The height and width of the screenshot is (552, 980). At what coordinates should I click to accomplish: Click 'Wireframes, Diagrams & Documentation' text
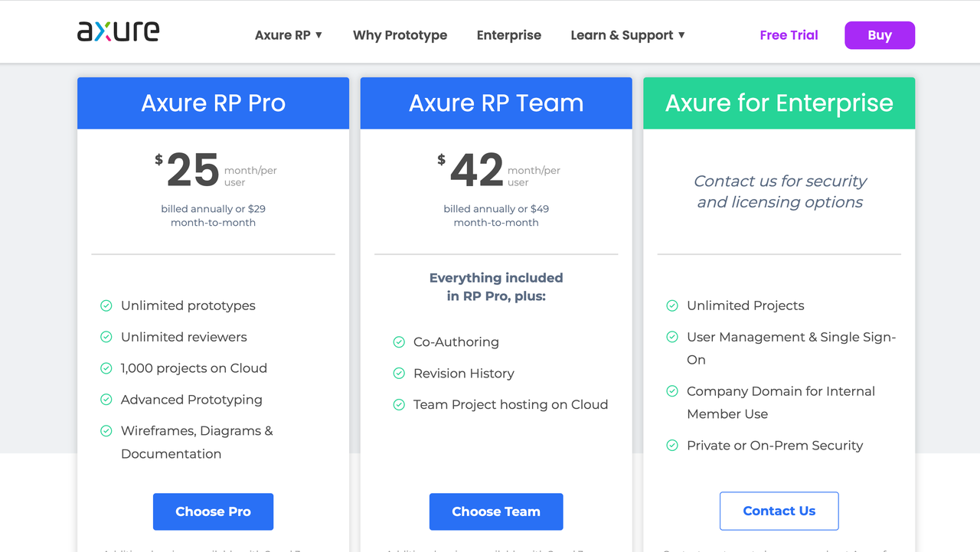click(197, 443)
